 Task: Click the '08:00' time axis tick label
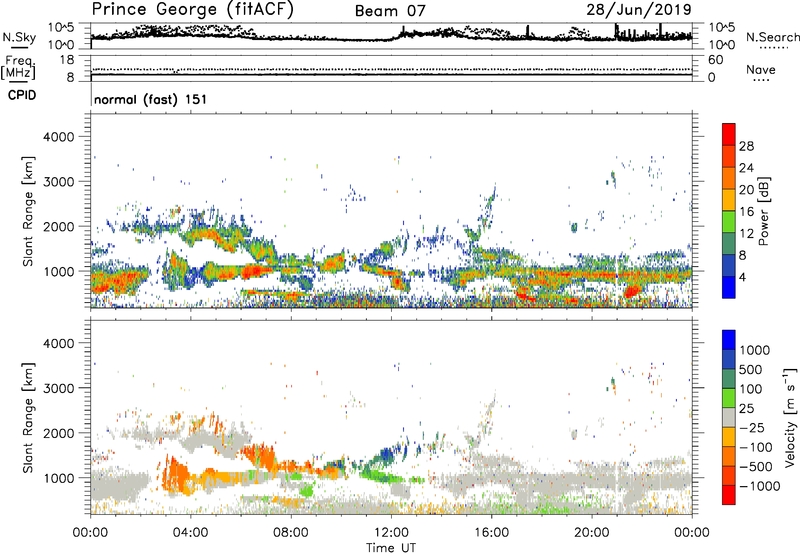(x=291, y=533)
